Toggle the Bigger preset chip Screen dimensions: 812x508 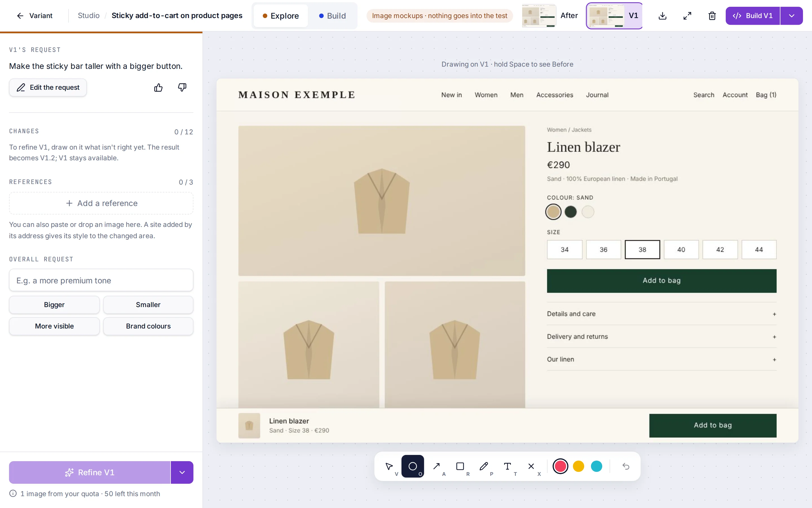(x=54, y=305)
